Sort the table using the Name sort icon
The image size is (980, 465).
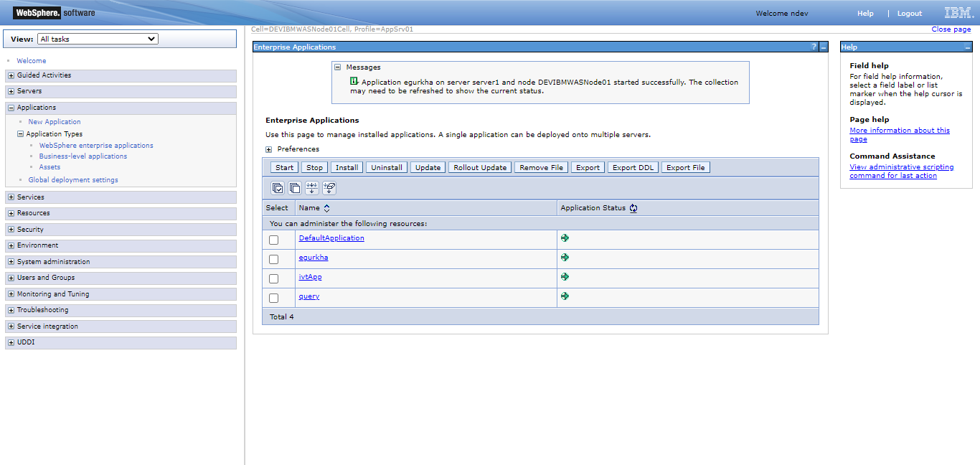pyautogui.click(x=327, y=208)
